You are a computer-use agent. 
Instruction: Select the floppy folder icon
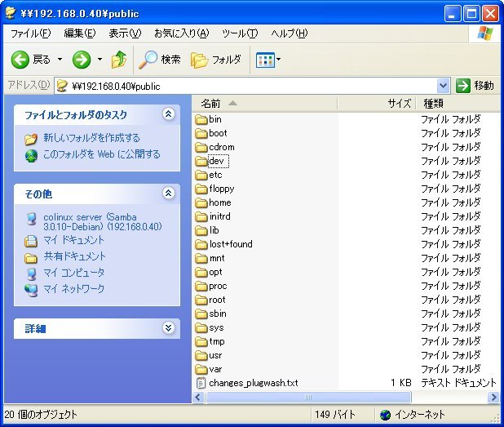pyautogui.click(x=201, y=189)
